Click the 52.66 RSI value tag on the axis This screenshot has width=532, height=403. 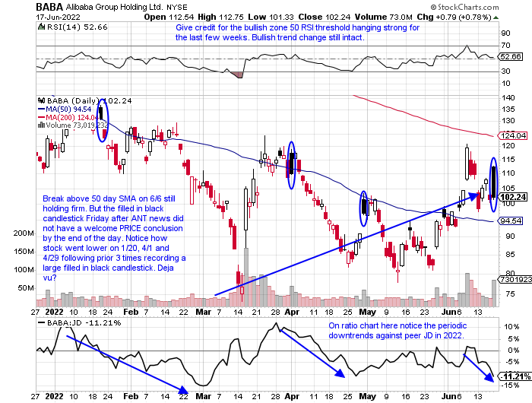click(x=510, y=57)
